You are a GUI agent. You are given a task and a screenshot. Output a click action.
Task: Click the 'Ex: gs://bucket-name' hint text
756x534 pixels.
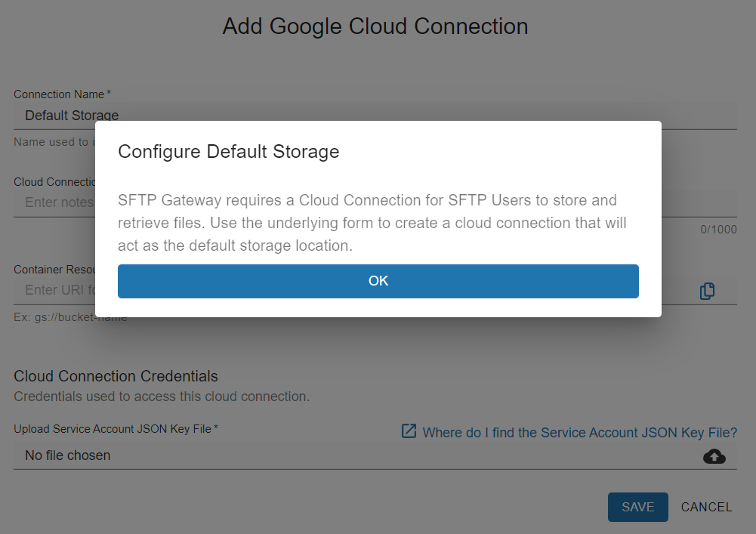[70, 317]
